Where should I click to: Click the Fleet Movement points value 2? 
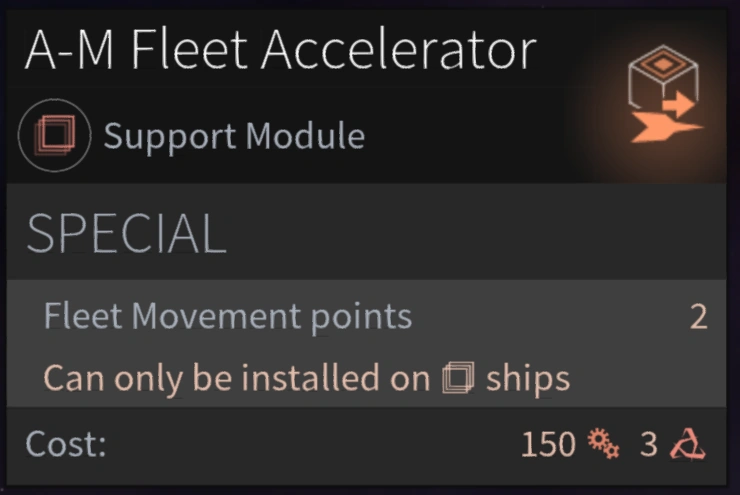[x=698, y=318]
